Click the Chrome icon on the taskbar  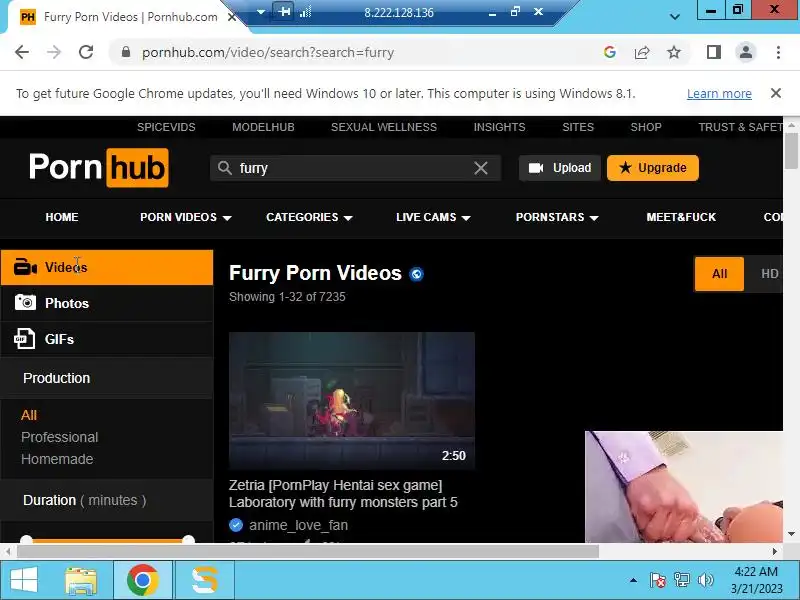point(142,580)
